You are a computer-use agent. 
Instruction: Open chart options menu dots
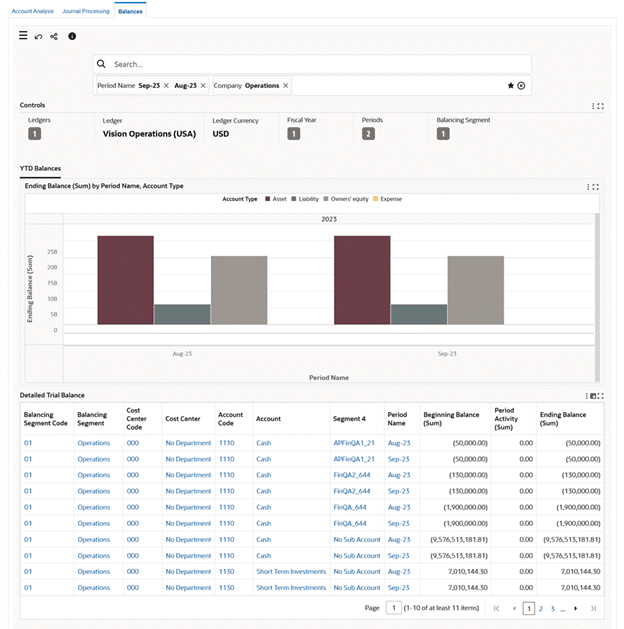[588, 187]
